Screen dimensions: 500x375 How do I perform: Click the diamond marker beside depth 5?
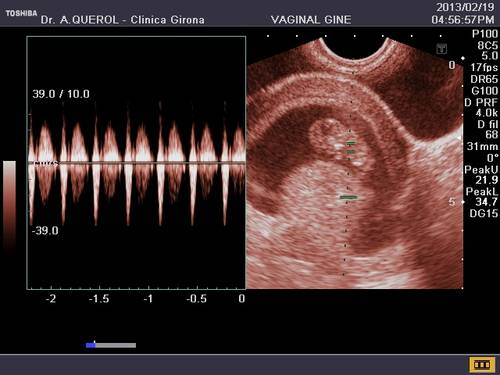463,202
